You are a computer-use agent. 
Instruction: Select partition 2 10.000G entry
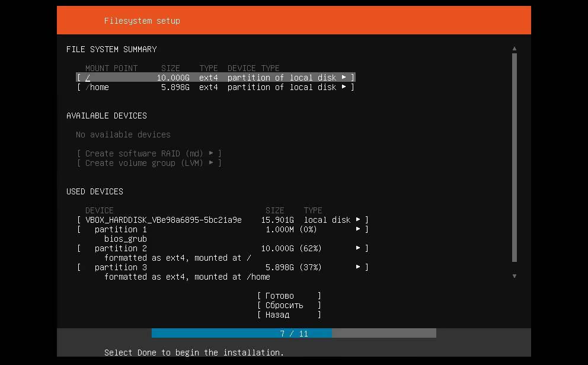click(x=222, y=248)
